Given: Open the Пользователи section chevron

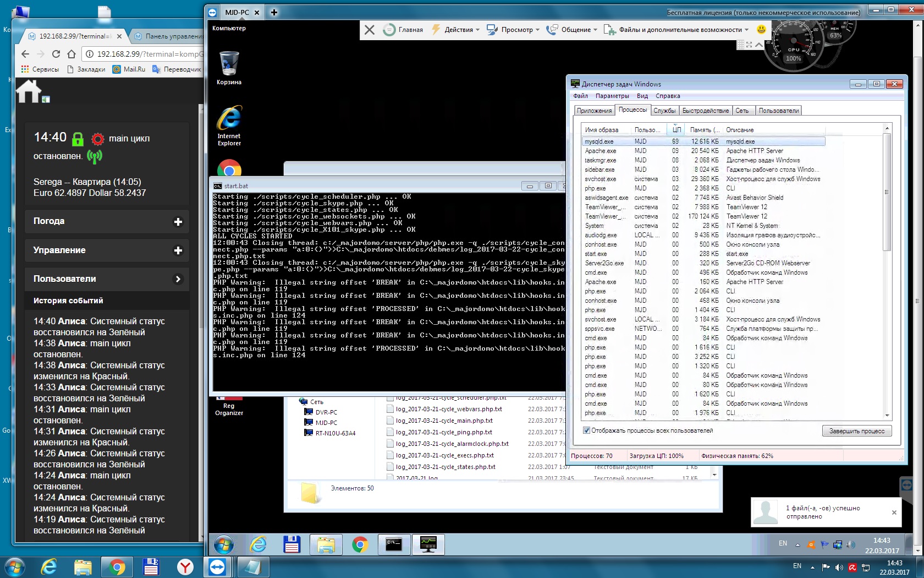Looking at the screenshot, I should [x=178, y=279].
